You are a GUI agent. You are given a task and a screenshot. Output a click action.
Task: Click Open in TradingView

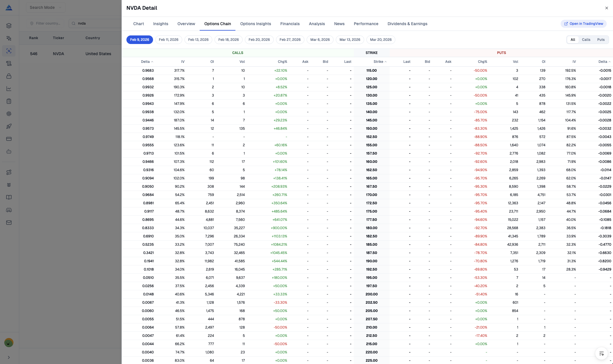coord(584,23)
